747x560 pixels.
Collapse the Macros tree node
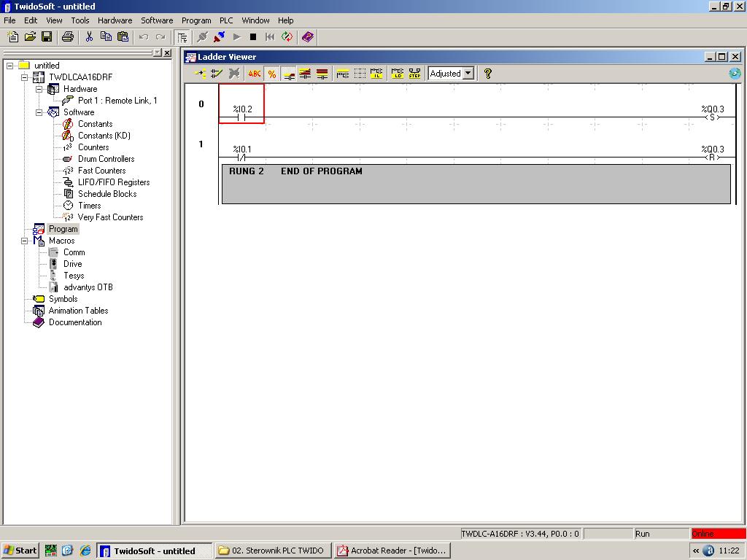(25, 241)
